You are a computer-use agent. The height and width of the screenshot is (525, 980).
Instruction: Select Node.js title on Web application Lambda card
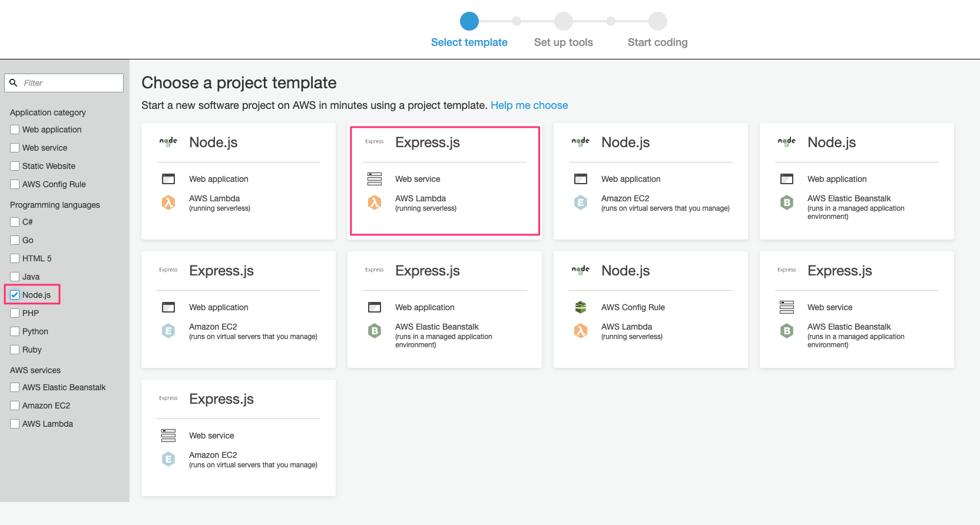(x=213, y=142)
